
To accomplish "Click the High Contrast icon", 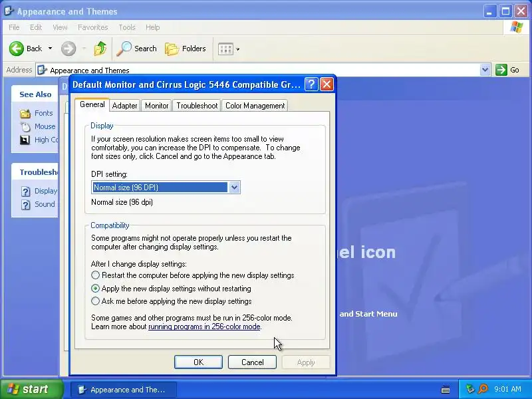I will pos(25,140).
